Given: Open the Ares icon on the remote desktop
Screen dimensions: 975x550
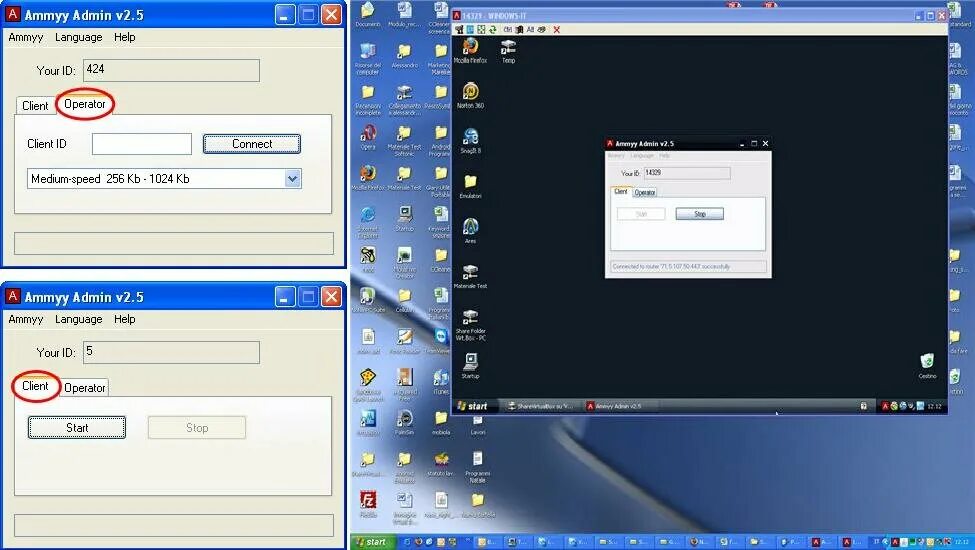Looking at the screenshot, I should pyautogui.click(x=470, y=231).
